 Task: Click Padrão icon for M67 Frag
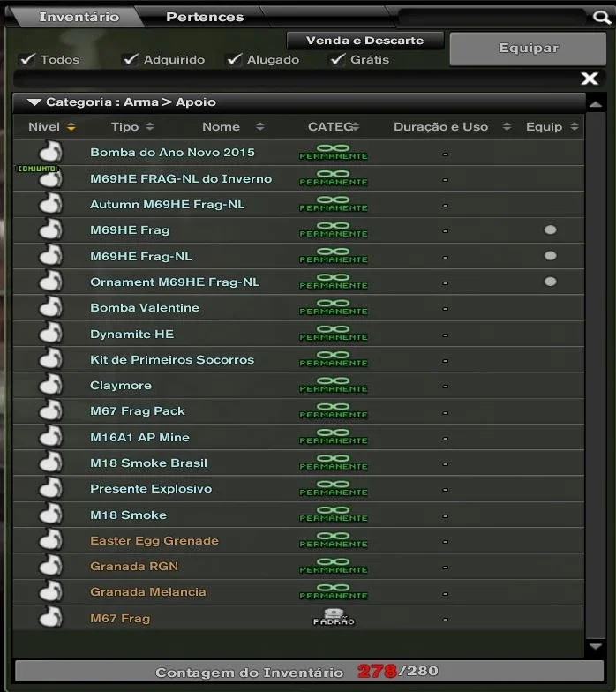pyautogui.click(x=334, y=618)
